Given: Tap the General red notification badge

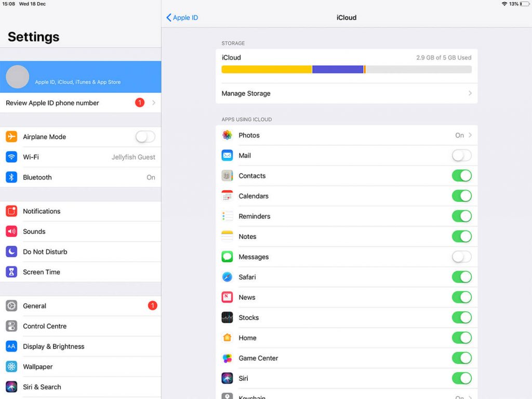Looking at the screenshot, I should pos(152,305).
